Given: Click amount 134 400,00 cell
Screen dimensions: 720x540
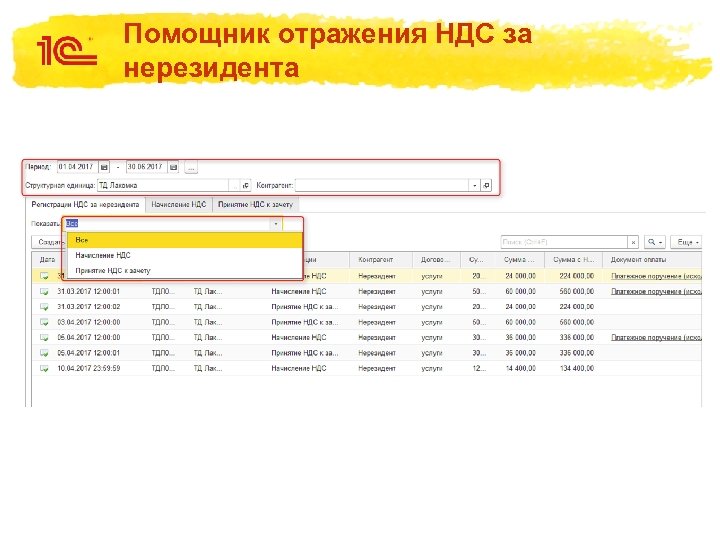Looking at the screenshot, I should pos(577,368).
